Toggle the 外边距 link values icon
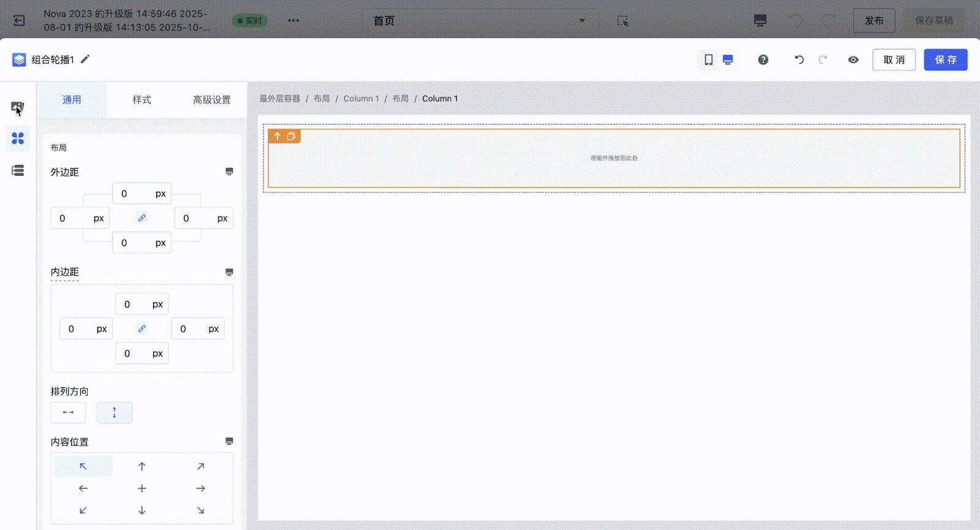This screenshot has width=980, height=530. [141, 218]
